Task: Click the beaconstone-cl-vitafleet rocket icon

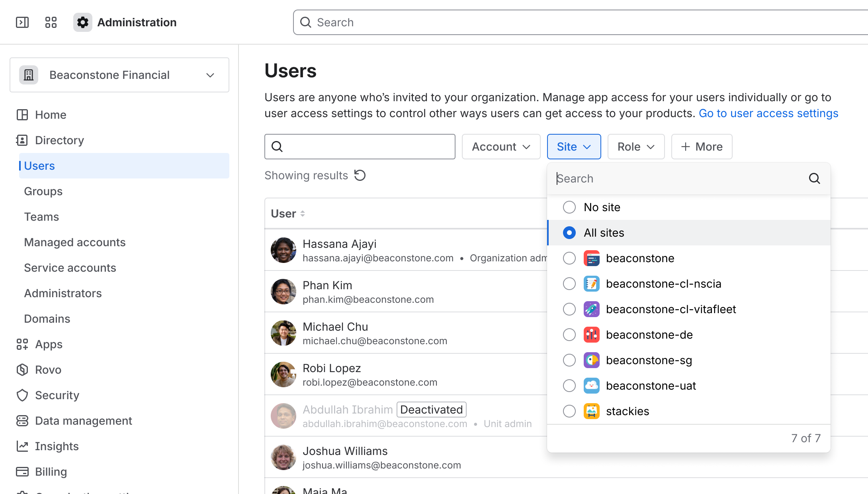Action: tap(592, 309)
